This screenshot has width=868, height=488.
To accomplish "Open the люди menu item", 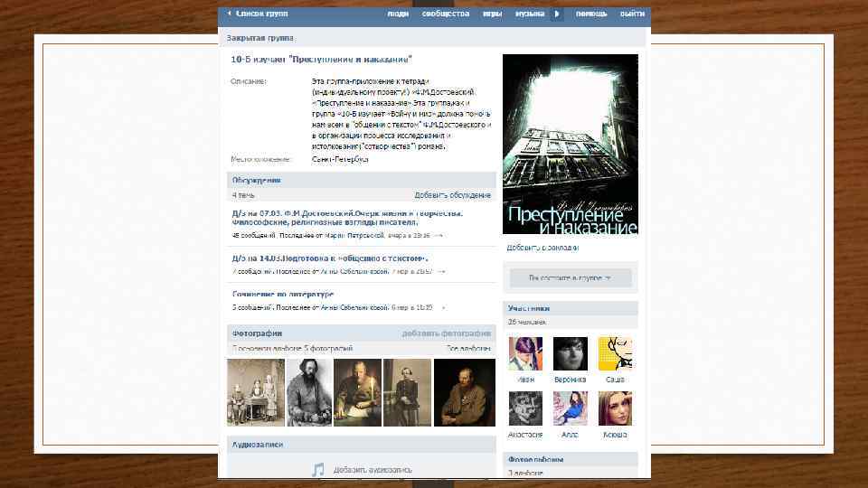I will [398, 14].
